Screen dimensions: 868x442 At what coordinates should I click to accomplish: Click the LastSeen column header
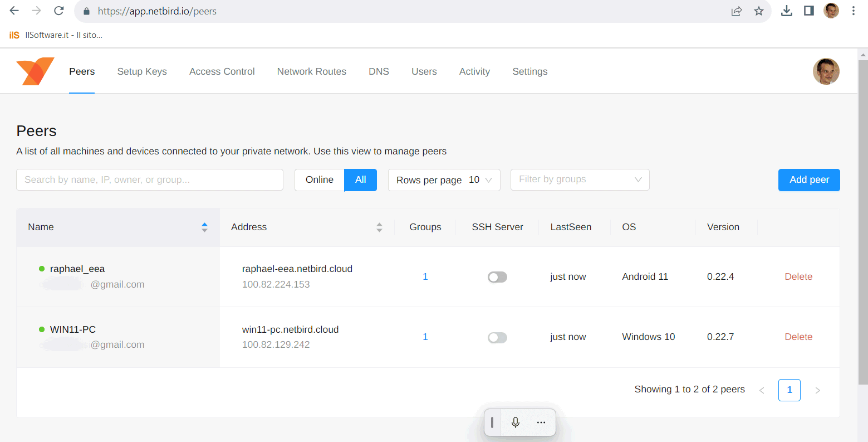click(571, 227)
